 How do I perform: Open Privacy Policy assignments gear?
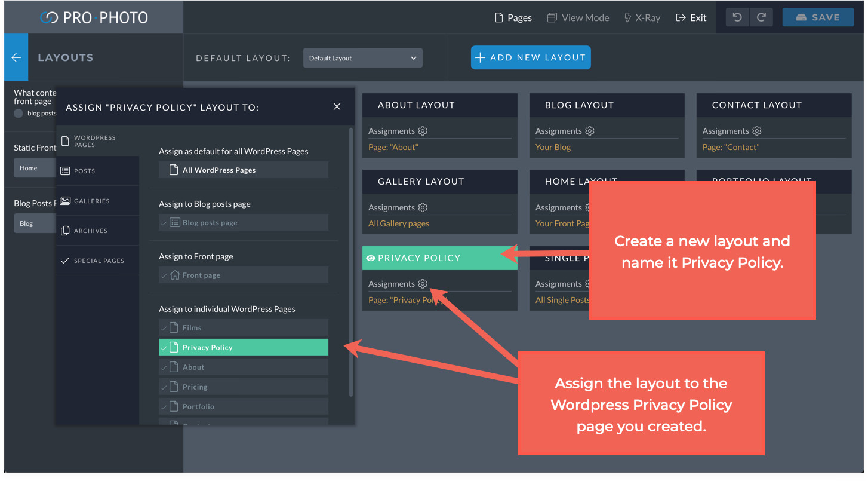pos(423,284)
